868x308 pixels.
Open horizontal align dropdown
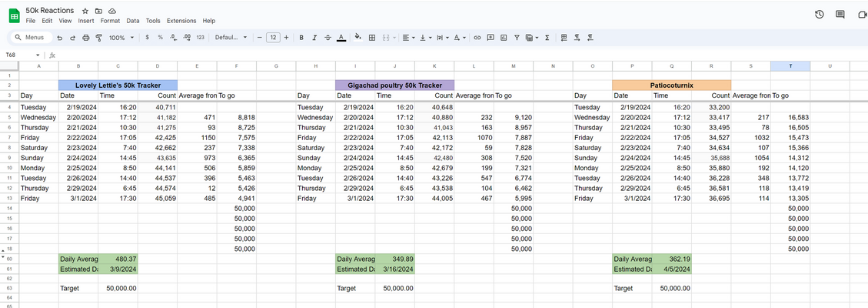pyautogui.click(x=408, y=38)
